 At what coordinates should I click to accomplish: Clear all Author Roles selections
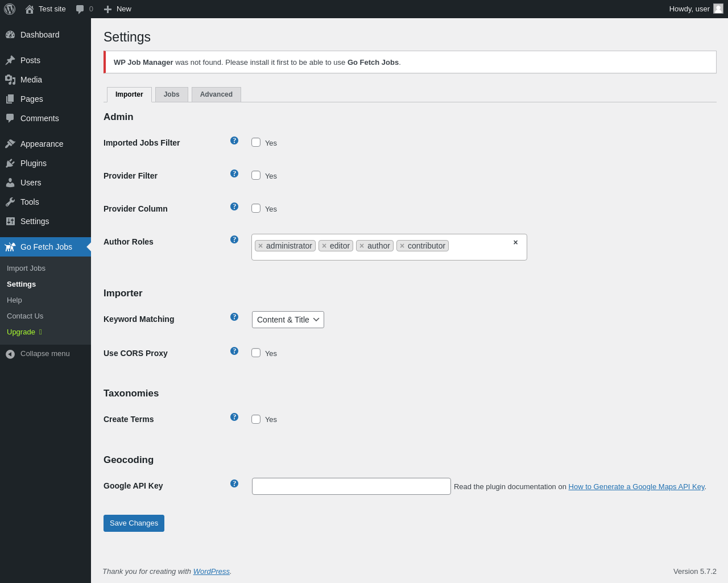pyautogui.click(x=515, y=242)
